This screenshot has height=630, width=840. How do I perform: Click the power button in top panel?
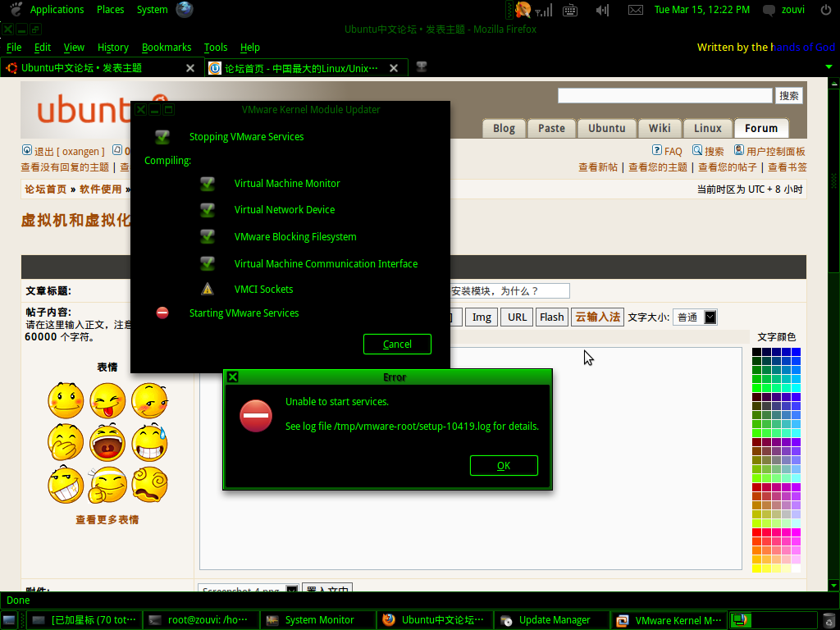click(x=827, y=10)
